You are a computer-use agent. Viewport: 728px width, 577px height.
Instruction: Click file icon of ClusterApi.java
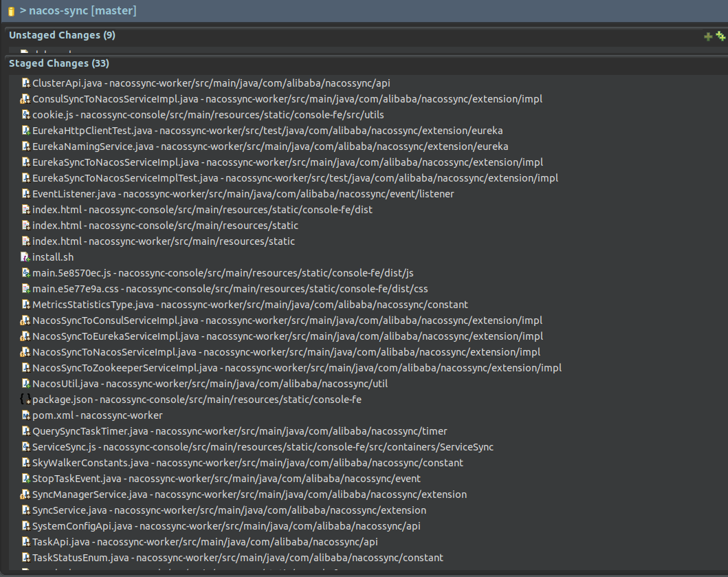[26, 83]
